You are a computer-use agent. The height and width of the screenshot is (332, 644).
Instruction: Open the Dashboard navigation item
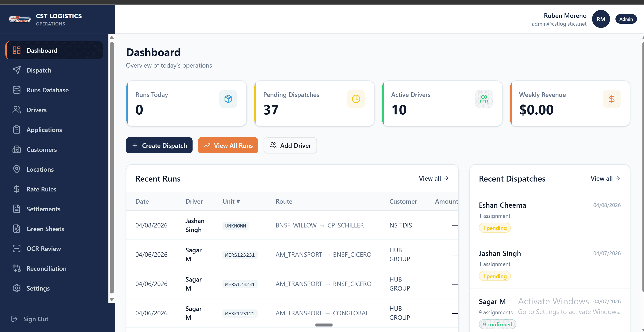(x=42, y=50)
